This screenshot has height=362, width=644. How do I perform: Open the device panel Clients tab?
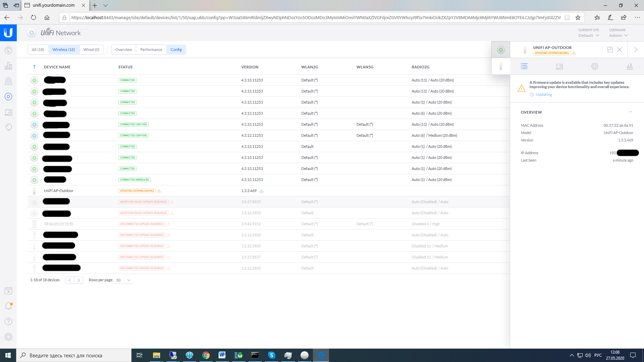click(x=559, y=66)
